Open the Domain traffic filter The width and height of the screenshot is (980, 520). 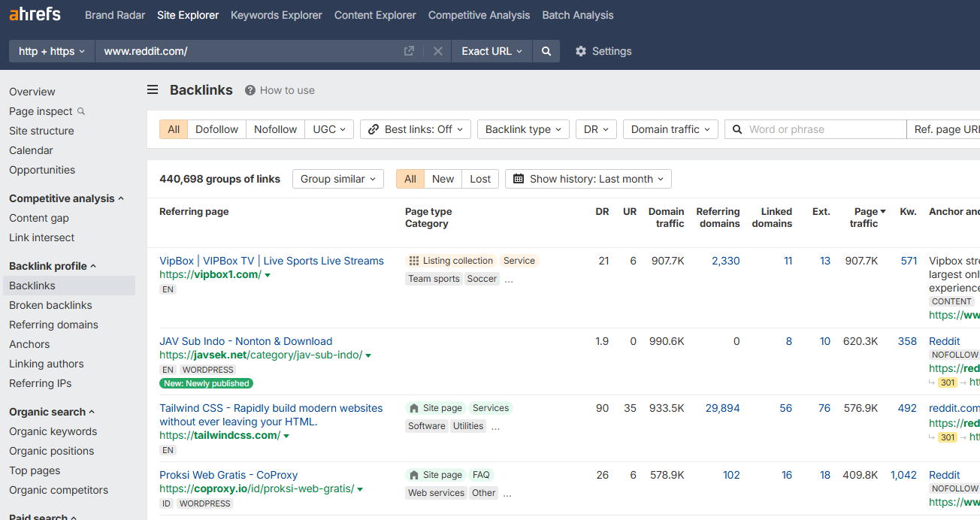(x=670, y=129)
